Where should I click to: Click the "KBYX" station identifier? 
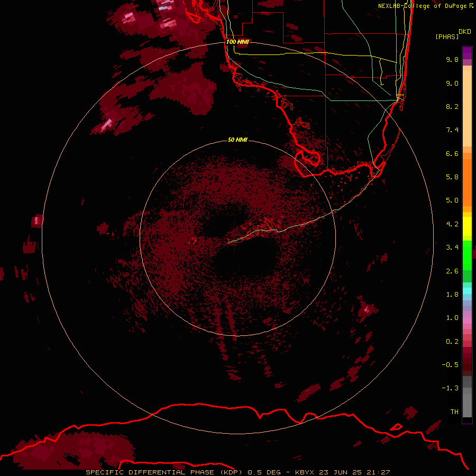point(305,472)
